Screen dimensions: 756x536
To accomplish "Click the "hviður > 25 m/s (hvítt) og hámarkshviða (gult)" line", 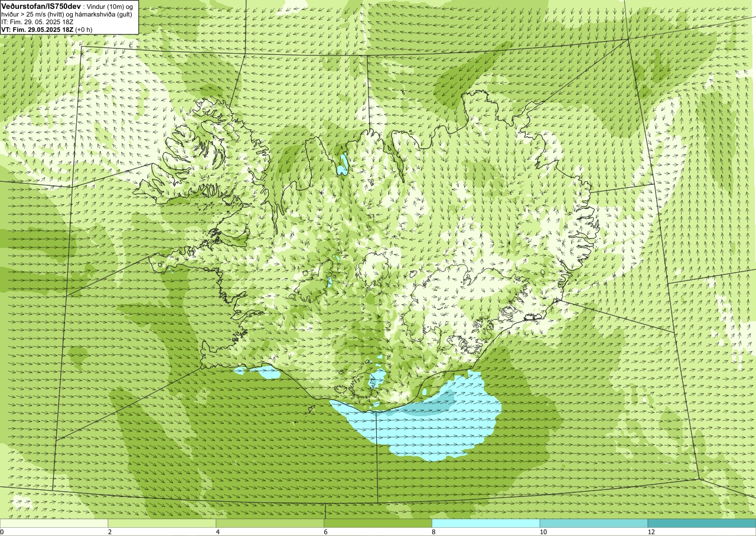I will coord(67,14).
